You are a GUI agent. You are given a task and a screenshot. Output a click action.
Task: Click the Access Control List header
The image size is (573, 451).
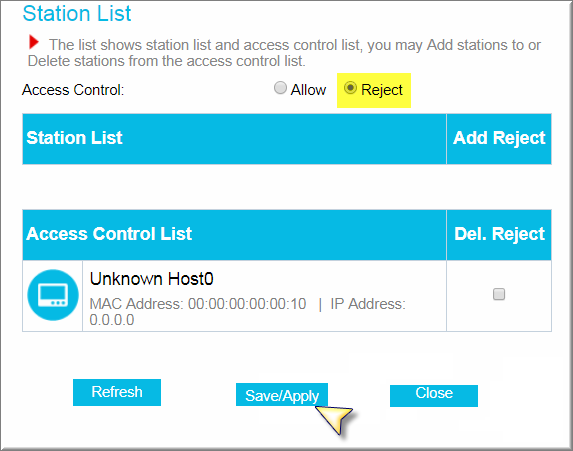coord(234,235)
